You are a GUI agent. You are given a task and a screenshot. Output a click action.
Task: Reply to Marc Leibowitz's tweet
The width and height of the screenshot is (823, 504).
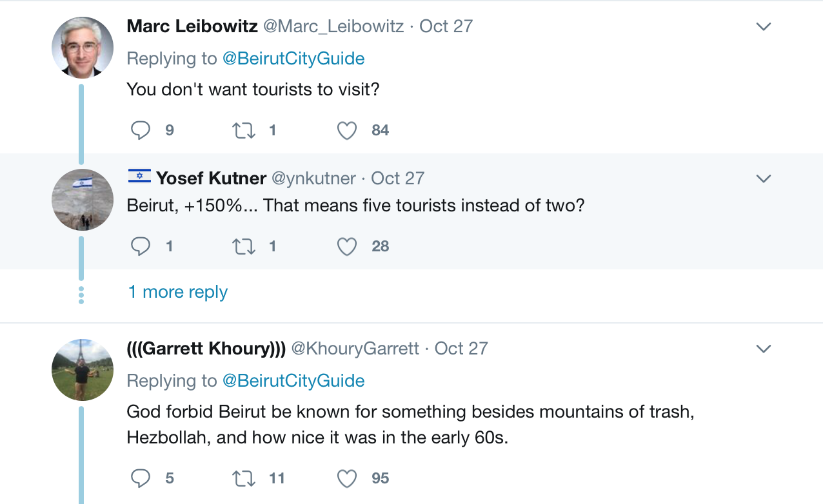(141, 131)
